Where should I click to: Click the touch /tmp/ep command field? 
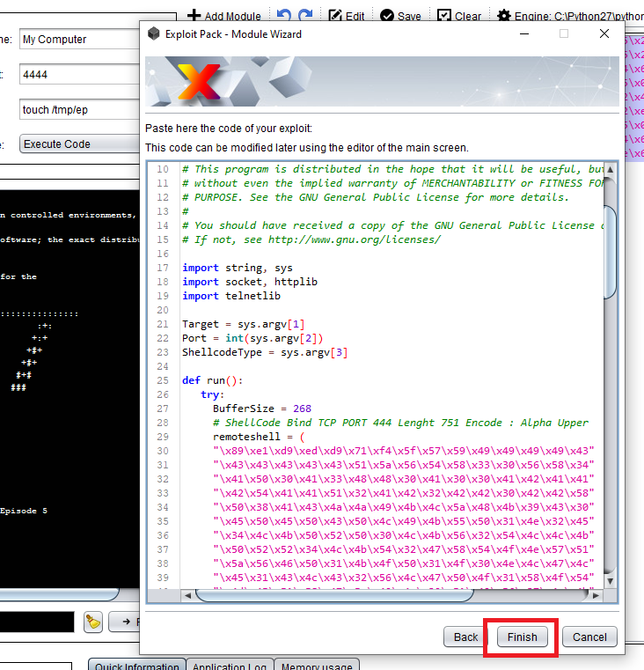pyautogui.click(x=79, y=109)
